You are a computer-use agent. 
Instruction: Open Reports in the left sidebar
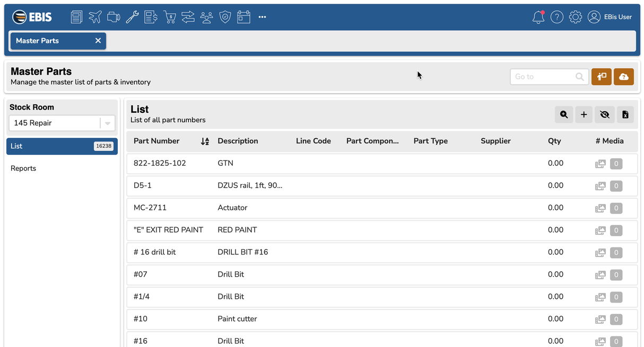[23, 168]
